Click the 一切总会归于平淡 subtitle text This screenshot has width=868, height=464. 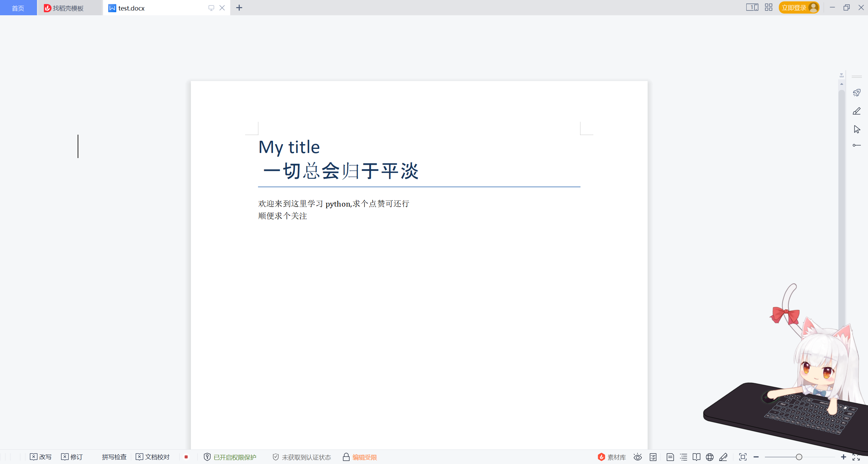(341, 171)
